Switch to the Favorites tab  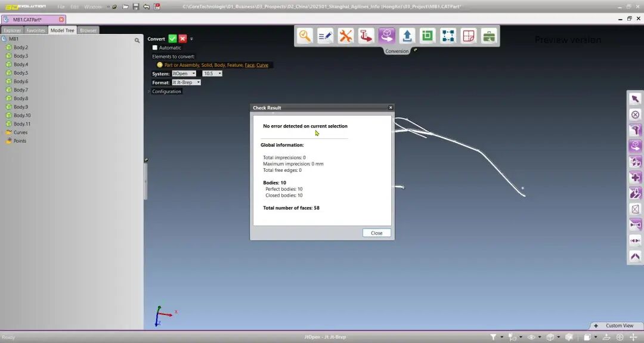(x=36, y=30)
